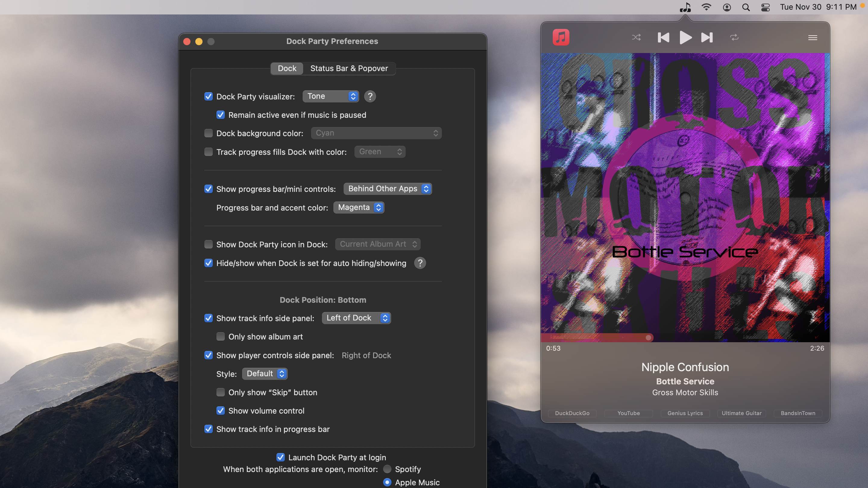868x488 pixels.
Task: Open the Style Default dropdown
Action: coord(265,374)
